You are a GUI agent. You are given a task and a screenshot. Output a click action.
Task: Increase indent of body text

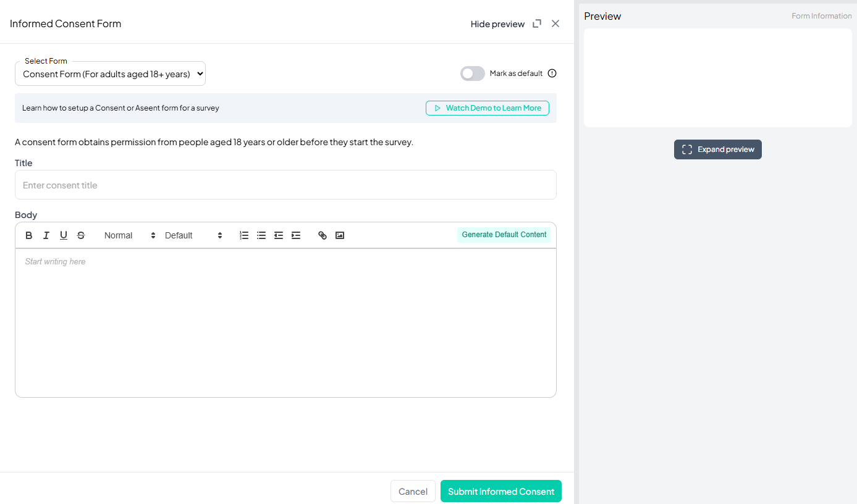point(296,235)
